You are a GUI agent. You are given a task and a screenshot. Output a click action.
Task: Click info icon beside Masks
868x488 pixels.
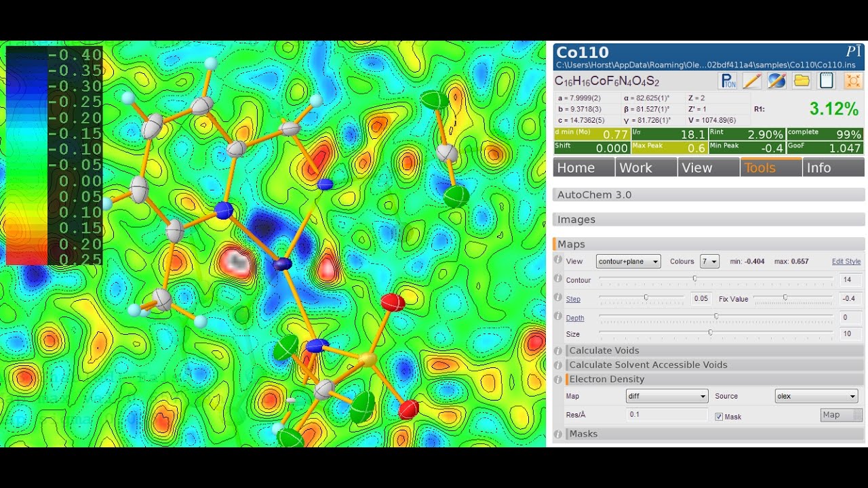tap(558, 434)
